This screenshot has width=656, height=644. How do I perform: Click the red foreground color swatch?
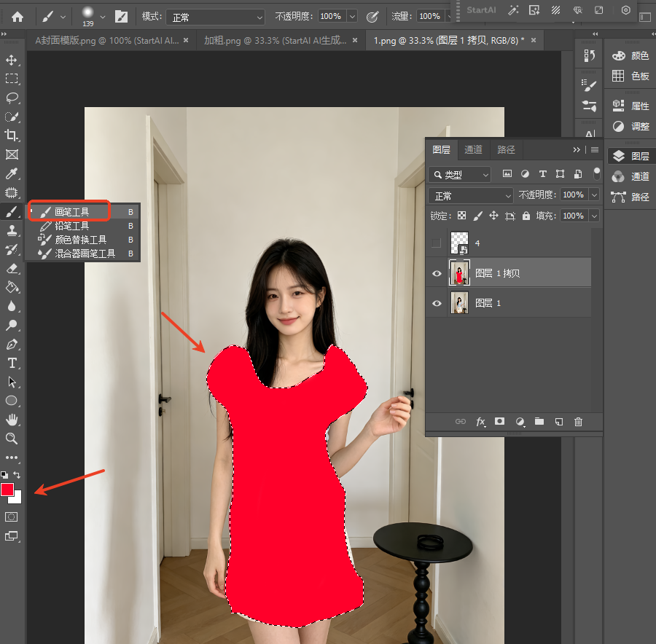7,490
